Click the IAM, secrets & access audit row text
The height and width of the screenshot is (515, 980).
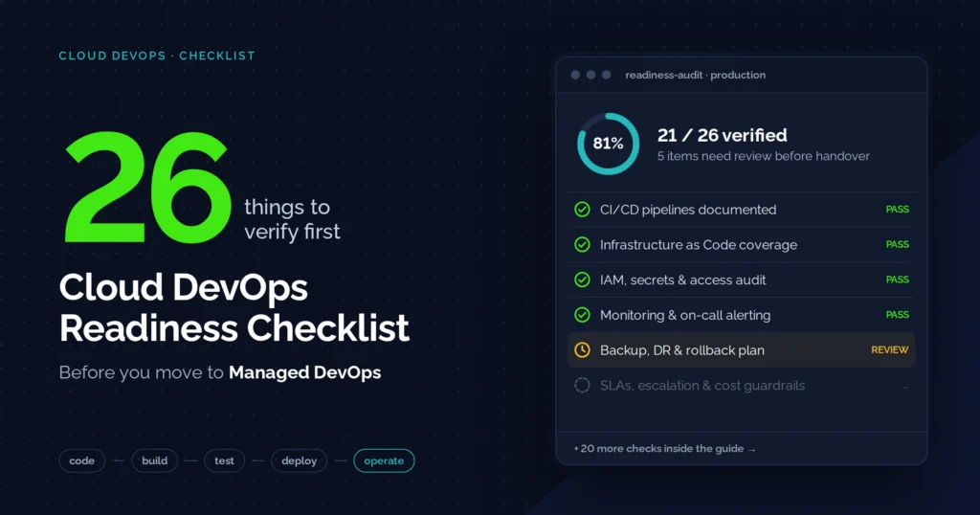point(683,280)
